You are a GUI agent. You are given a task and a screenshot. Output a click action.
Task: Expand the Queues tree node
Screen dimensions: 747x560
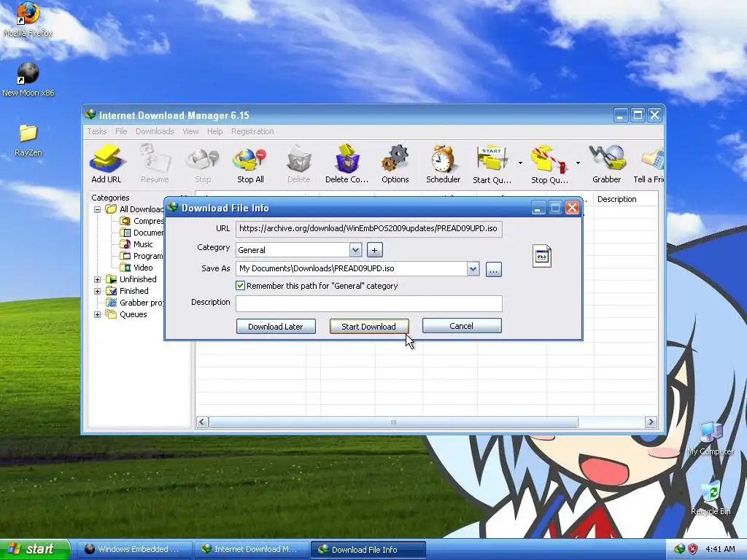[97, 314]
